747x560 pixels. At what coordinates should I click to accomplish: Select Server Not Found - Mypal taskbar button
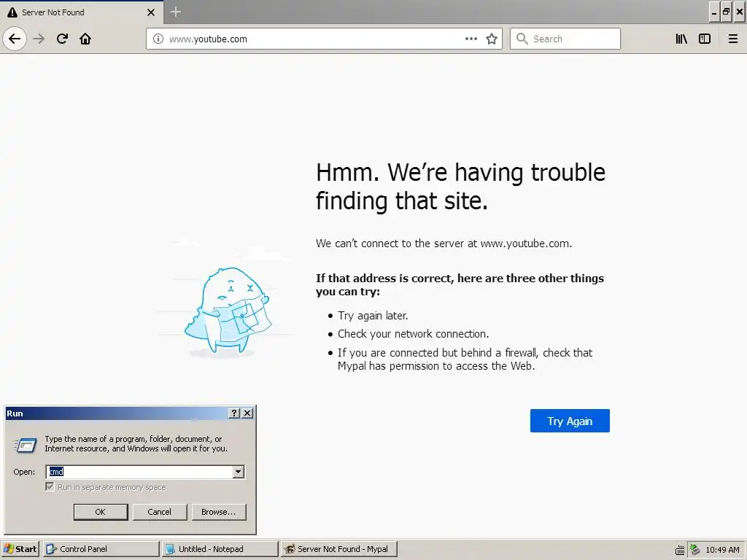coord(338,549)
